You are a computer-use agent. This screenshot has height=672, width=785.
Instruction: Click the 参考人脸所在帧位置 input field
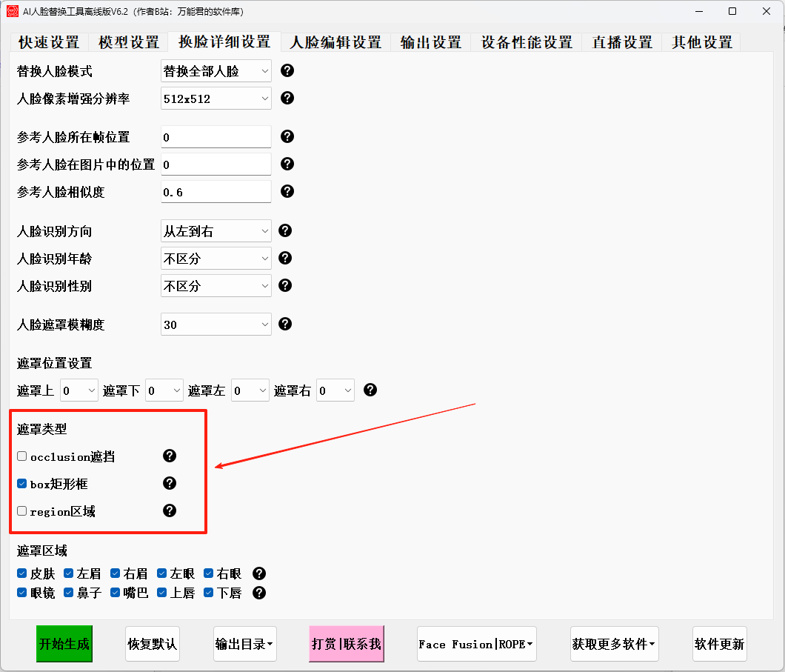[x=216, y=137]
